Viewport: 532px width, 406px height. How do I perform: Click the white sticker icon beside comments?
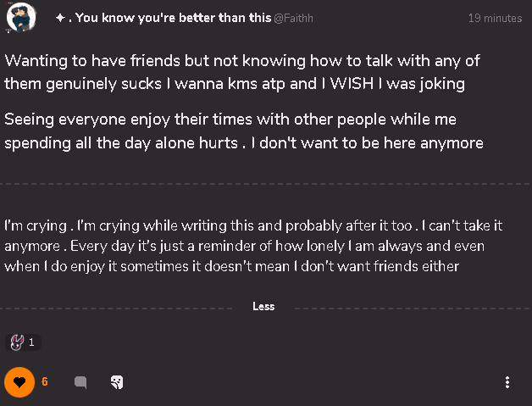(118, 382)
